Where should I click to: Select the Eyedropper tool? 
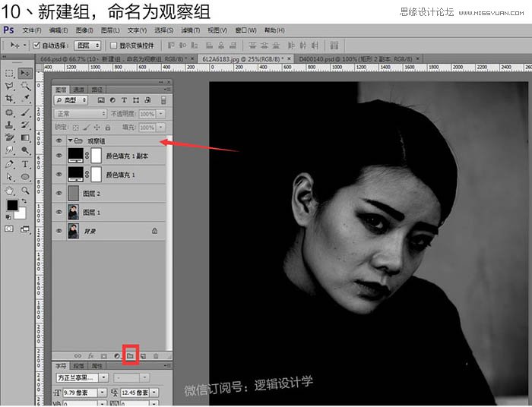(x=25, y=99)
